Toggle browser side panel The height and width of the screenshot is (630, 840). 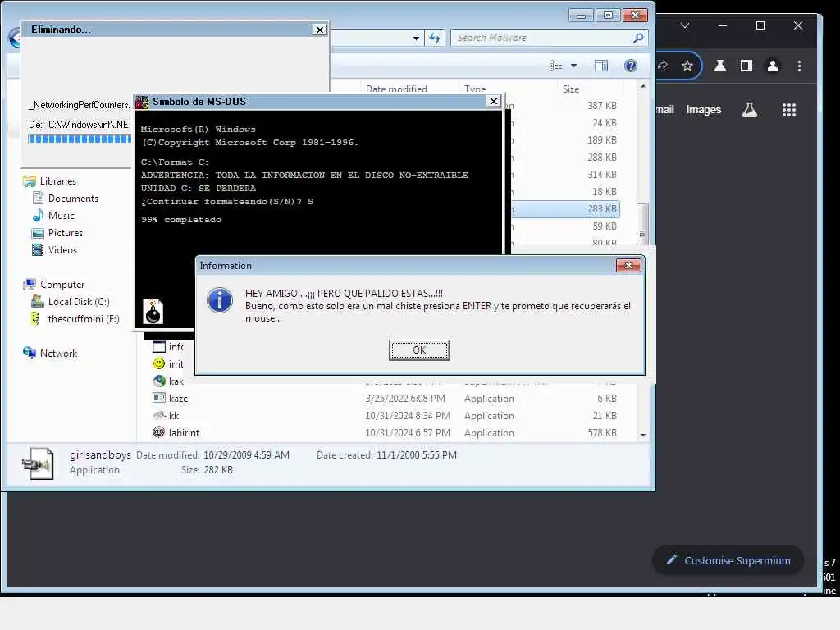coord(746,66)
